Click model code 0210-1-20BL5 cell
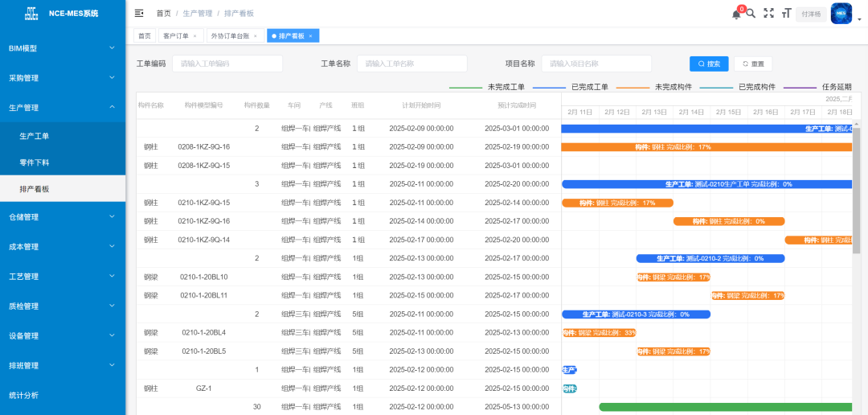The width and height of the screenshot is (868, 415). click(x=203, y=351)
